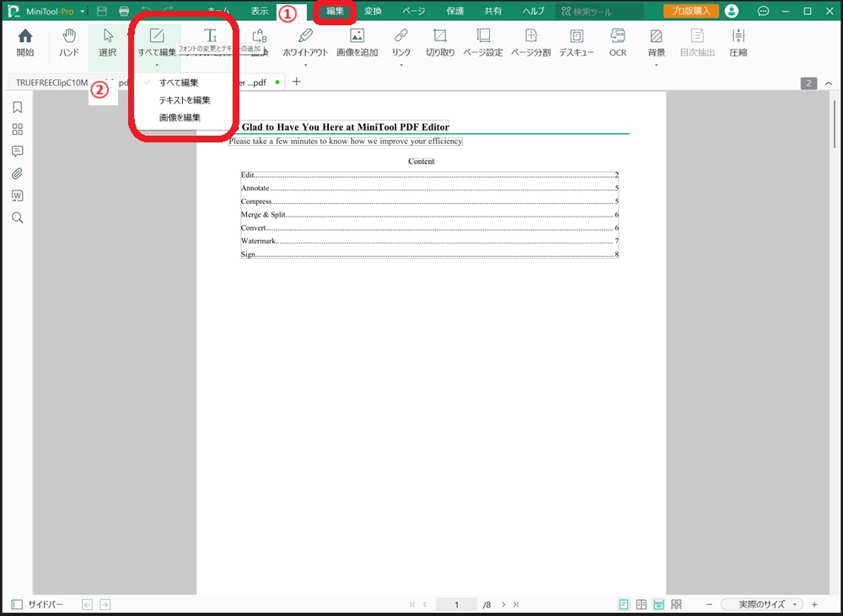The image size is (843, 616).
Task: Open ページ設定 page setup
Action: coord(483,42)
